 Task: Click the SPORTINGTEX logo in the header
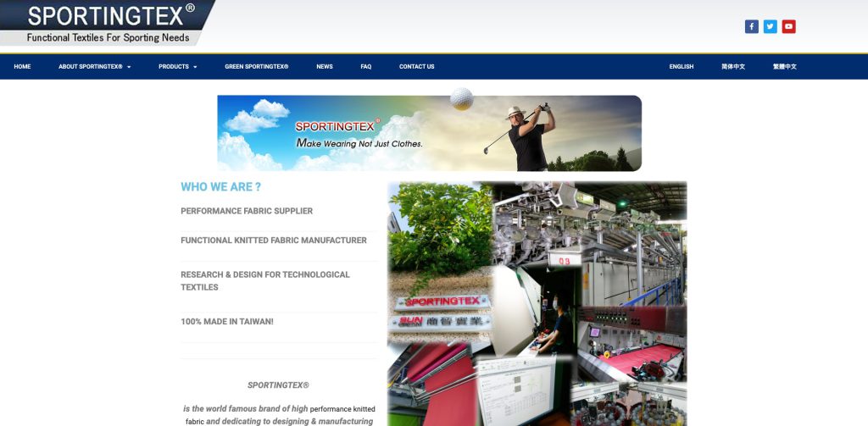[x=108, y=23]
